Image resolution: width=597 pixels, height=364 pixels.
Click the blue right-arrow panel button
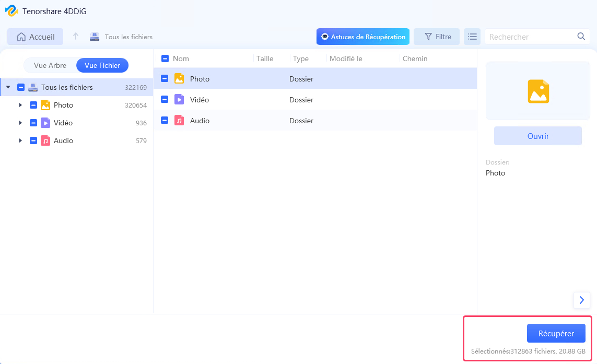click(x=582, y=300)
